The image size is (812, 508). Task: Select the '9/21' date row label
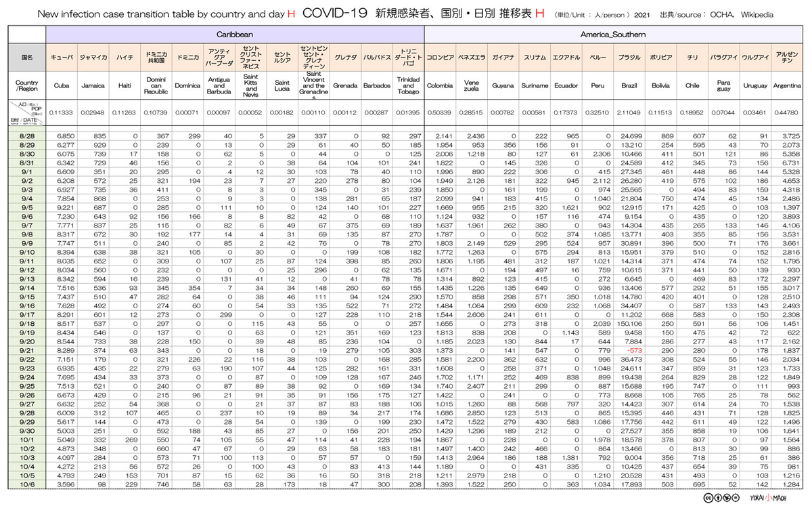pos(27,350)
